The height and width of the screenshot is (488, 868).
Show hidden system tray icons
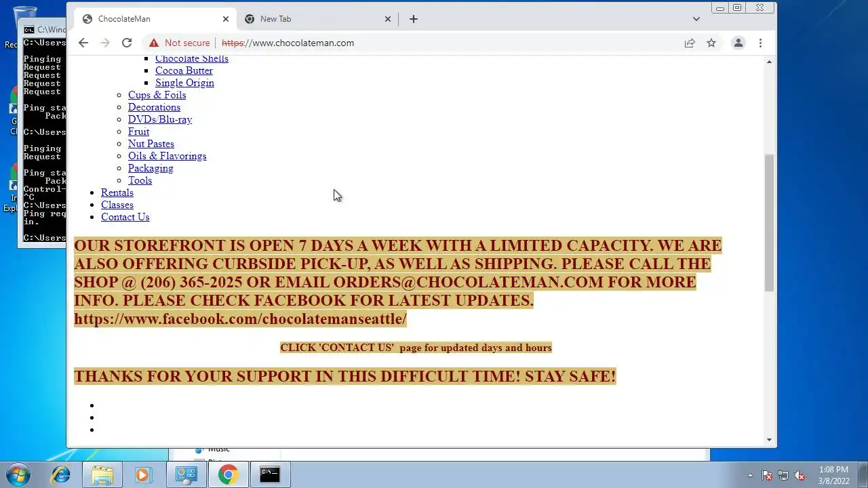(x=750, y=475)
